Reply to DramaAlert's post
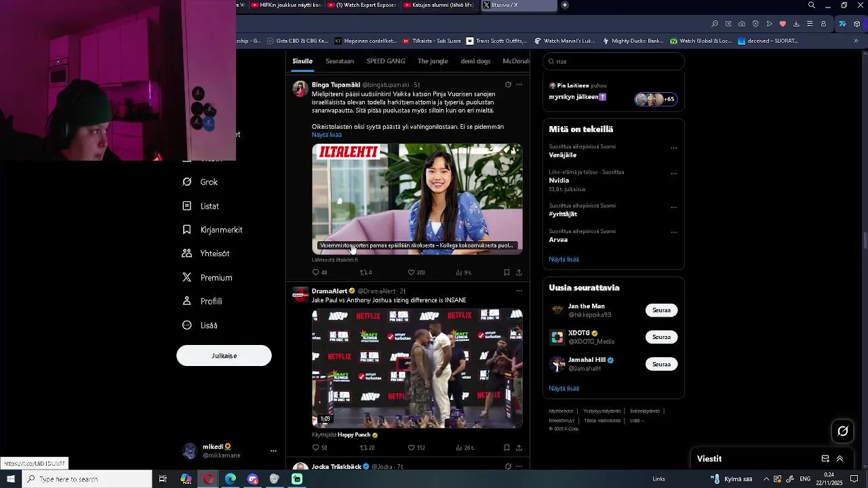The image size is (868, 488). (319, 448)
